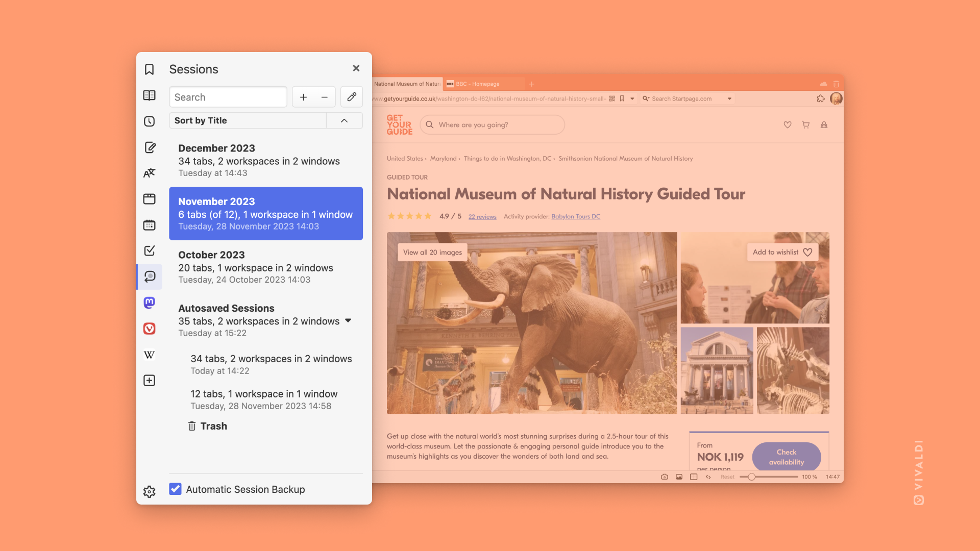This screenshot has width=980, height=551.
Task: Click the new session add button
Action: click(303, 97)
